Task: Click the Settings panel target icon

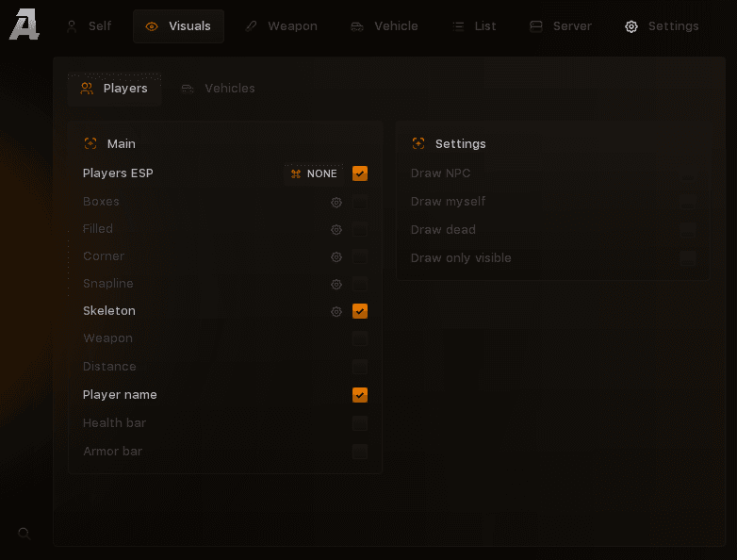Action: [418, 143]
